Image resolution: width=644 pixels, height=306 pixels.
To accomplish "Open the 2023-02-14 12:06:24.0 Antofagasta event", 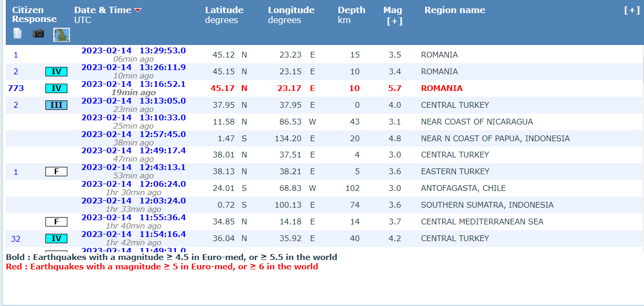I will click(134, 184).
